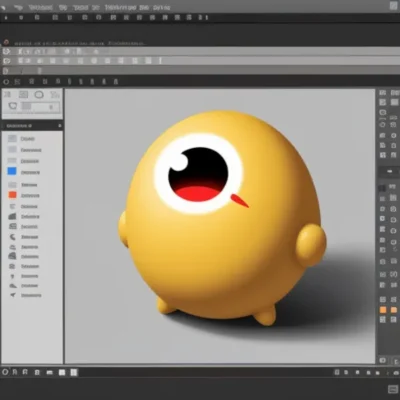The height and width of the screenshot is (400, 400).
Task: Click the crescent moon icon in the left list
Action: point(12,237)
